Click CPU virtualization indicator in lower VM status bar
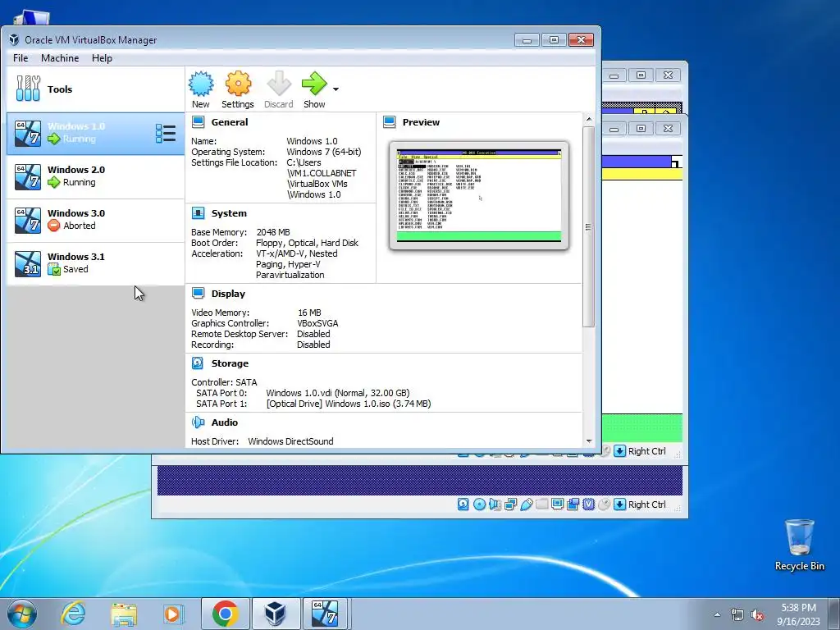840x630 pixels. [x=588, y=504]
